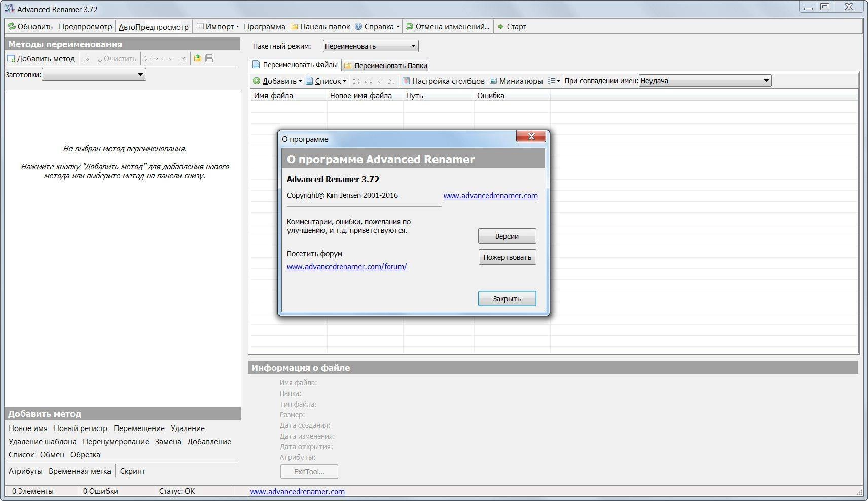Open the list view mode dropdown icon
The height and width of the screenshot is (501, 868).
(554, 81)
